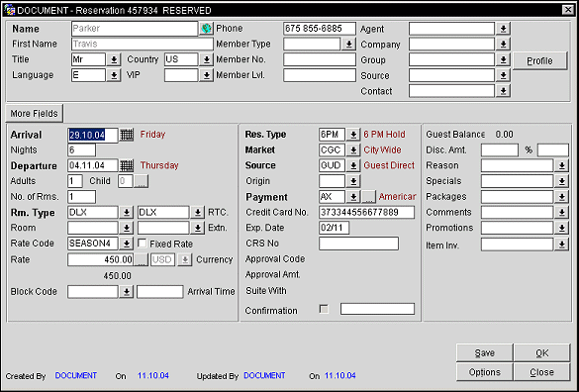Open the name lookup globe icon
Viewport: 579px width, 392px height.
207,29
